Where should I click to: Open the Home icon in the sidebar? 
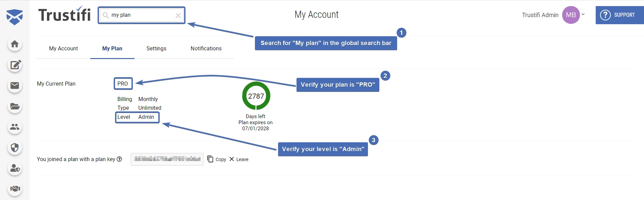click(x=14, y=44)
